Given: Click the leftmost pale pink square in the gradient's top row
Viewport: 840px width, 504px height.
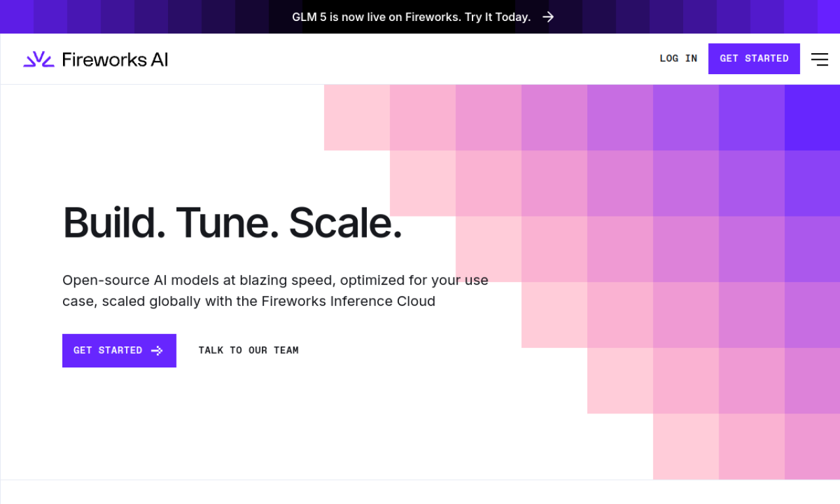Looking at the screenshot, I should click(357, 117).
